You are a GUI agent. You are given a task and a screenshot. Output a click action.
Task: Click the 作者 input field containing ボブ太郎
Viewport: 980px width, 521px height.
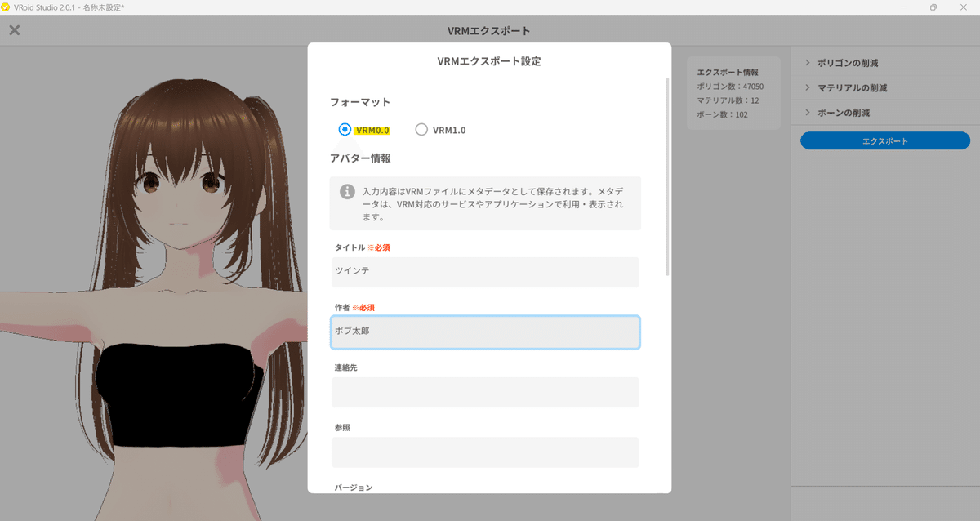485,332
